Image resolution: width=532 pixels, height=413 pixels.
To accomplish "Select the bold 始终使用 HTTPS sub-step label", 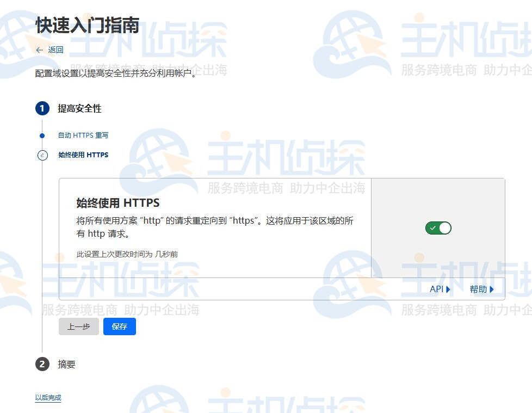I will click(83, 155).
